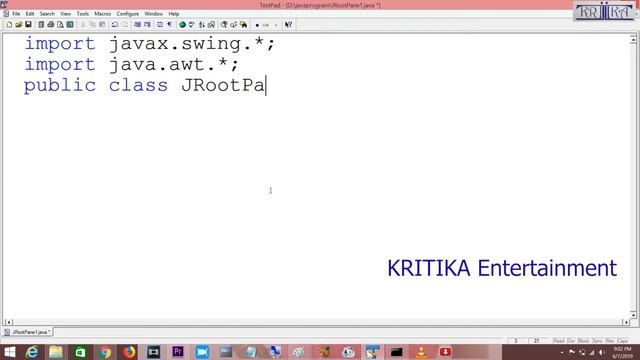
Task: Open the command prompt taskbar icon
Action: (x=396, y=352)
